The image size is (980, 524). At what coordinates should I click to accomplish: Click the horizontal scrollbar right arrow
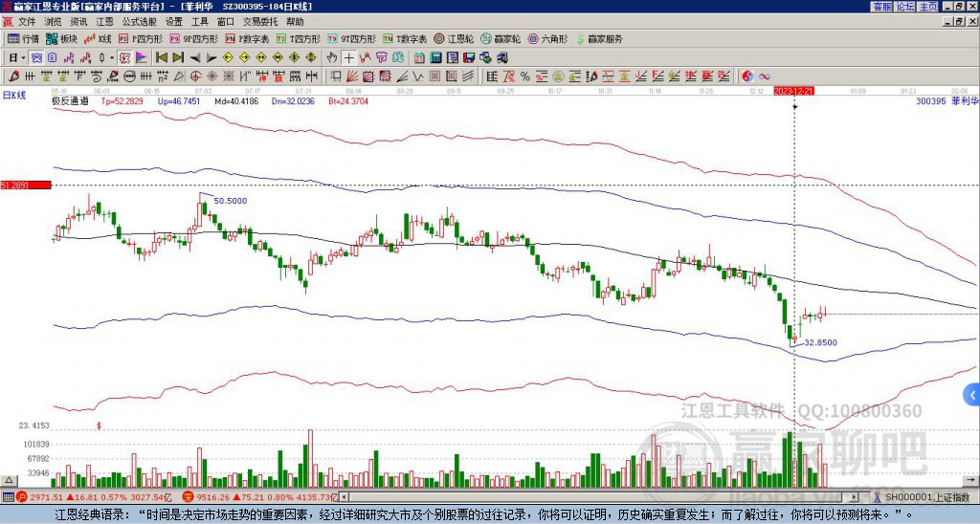point(854,497)
